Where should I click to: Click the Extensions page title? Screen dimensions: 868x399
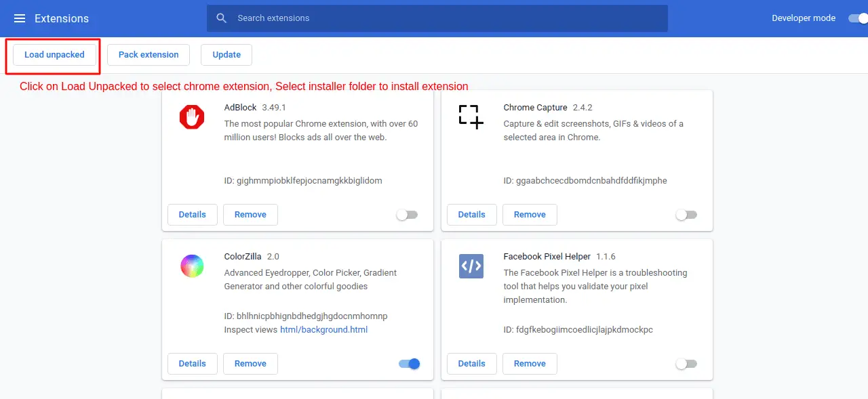[62, 18]
